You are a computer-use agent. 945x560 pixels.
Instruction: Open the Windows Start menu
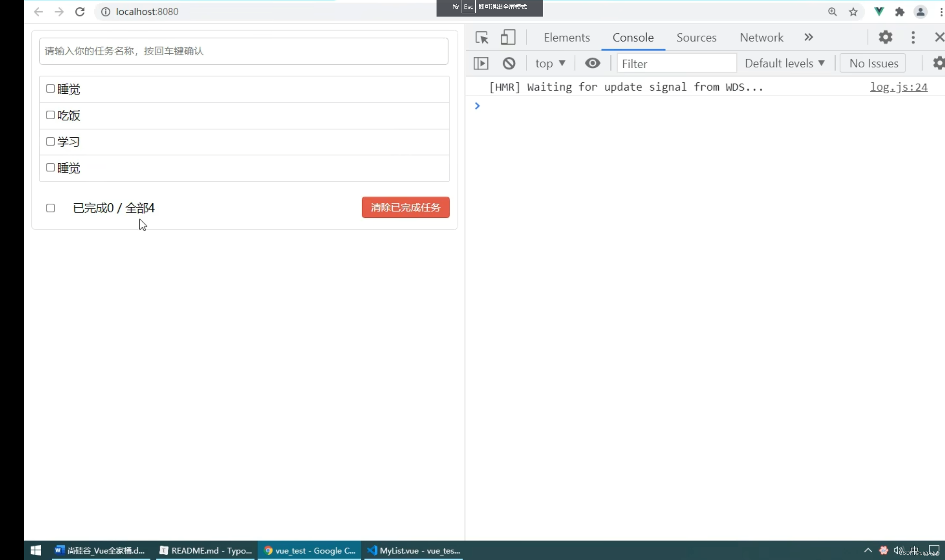coord(36,550)
